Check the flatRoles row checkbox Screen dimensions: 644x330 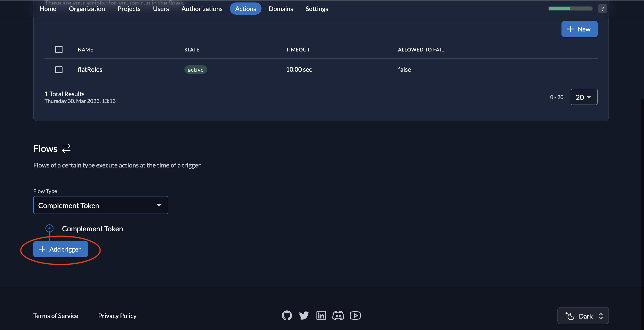59,69
